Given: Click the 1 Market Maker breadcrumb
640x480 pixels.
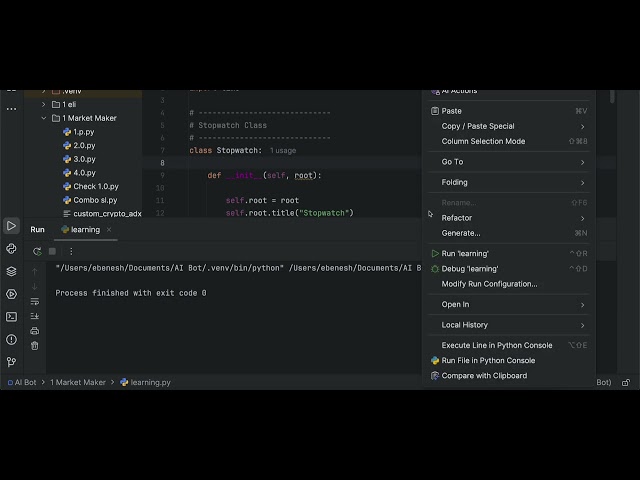Looking at the screenshot, I should pos(78,382).
